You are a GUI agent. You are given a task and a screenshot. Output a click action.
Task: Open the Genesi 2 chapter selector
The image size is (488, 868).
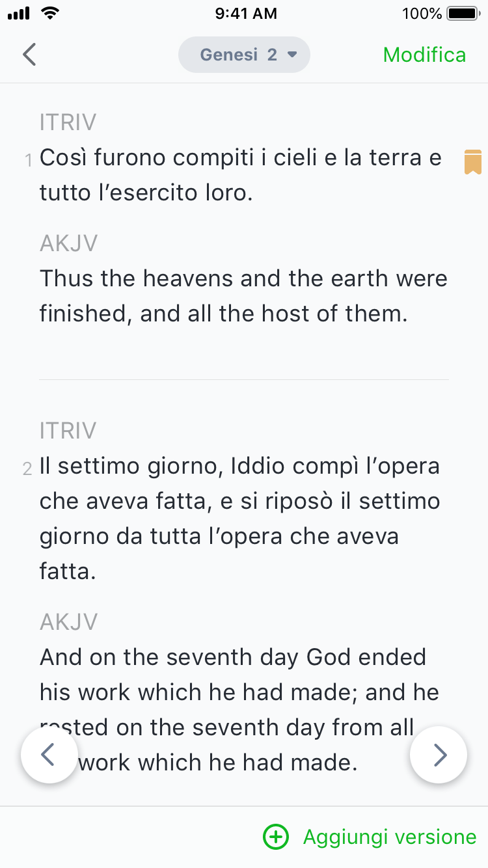244,55
